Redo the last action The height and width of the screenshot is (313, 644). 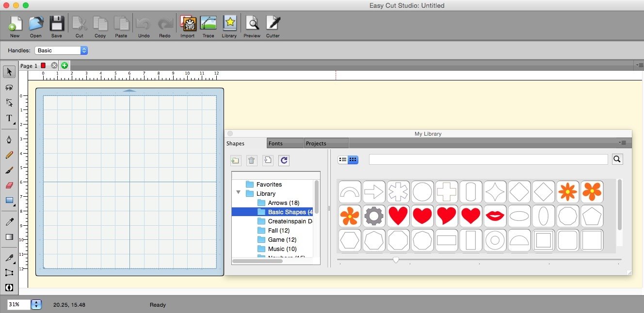click(165, 27)
